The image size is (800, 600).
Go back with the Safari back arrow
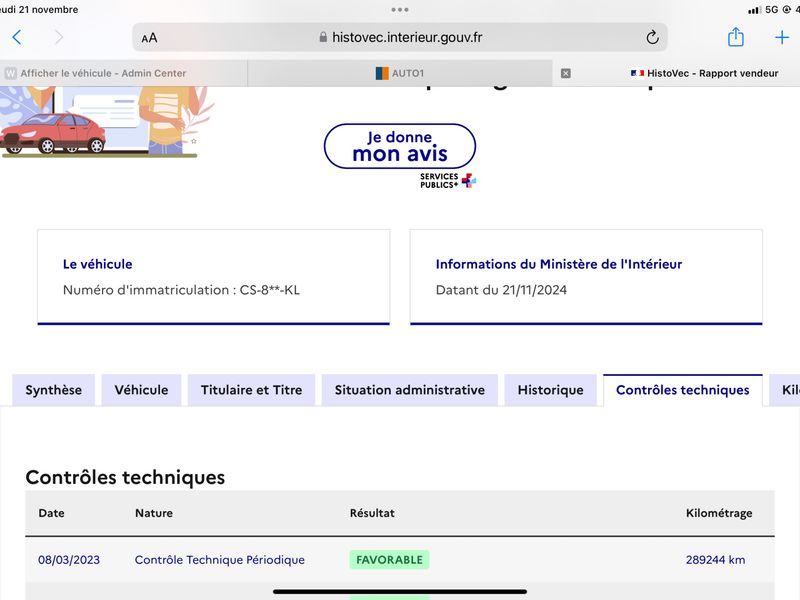pos(17,37)
